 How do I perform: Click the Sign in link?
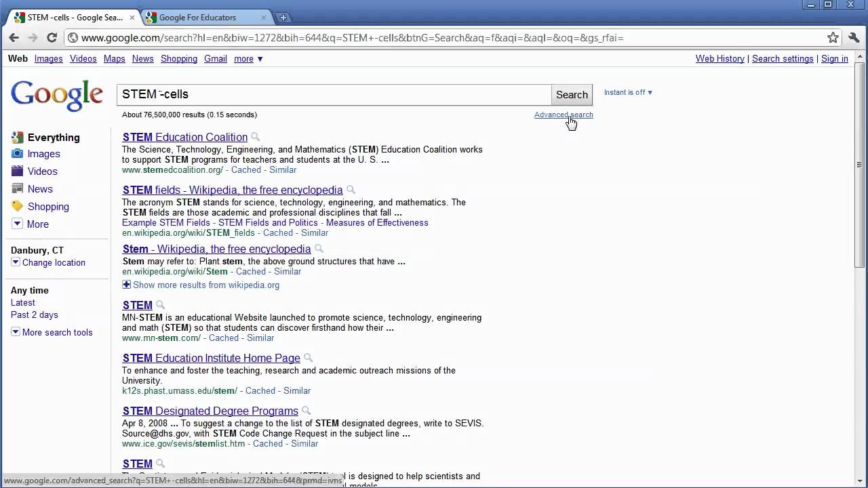[835, 59]
